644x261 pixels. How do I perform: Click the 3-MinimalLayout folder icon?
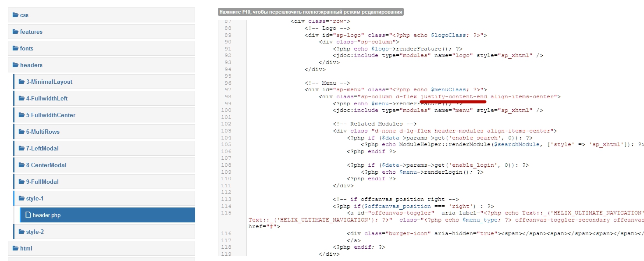22,82
